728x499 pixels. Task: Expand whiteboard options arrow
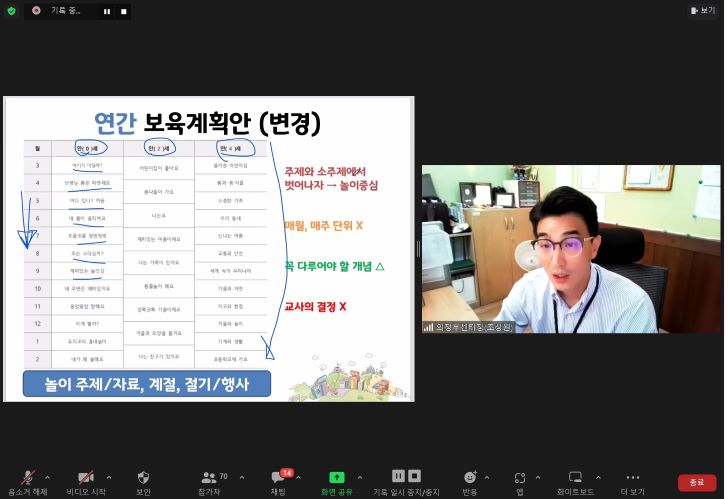[598, 477]
